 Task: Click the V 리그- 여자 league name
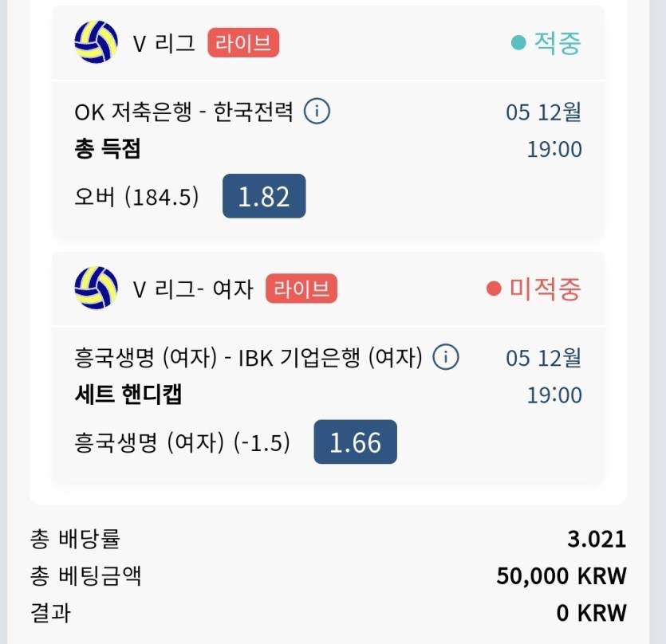(x=192, y=289)
